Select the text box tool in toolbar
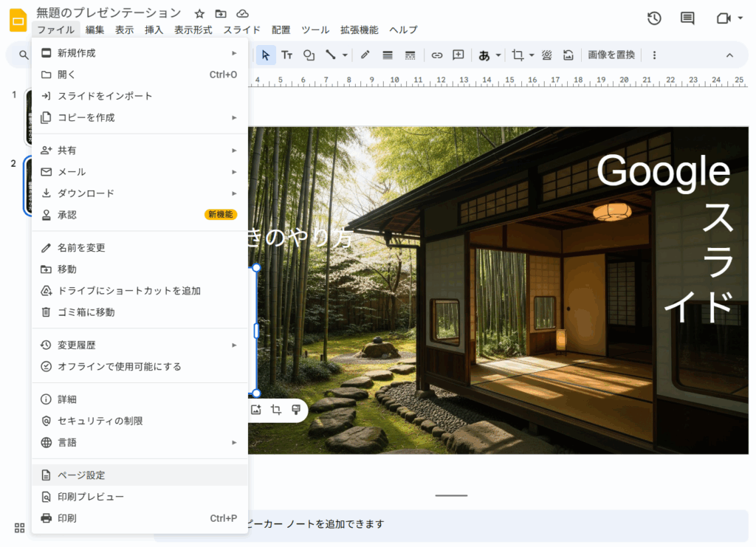Image resolution: width=756 pixels, height=547 pixels. coord(286,55)
